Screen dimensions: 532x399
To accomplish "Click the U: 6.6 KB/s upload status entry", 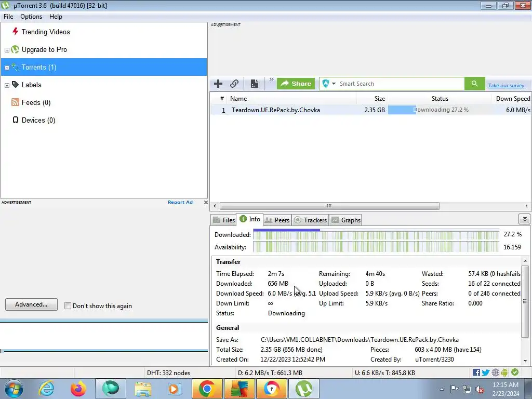I will [x=385, y=373].
